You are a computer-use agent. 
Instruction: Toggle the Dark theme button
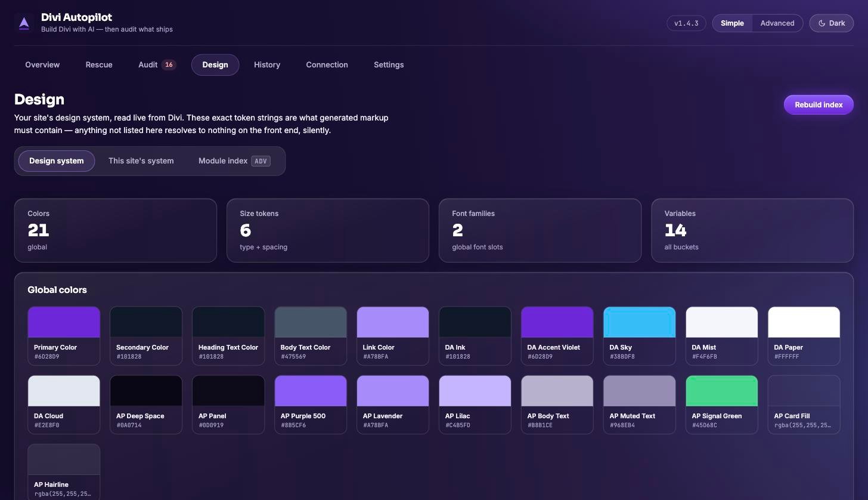831,23
